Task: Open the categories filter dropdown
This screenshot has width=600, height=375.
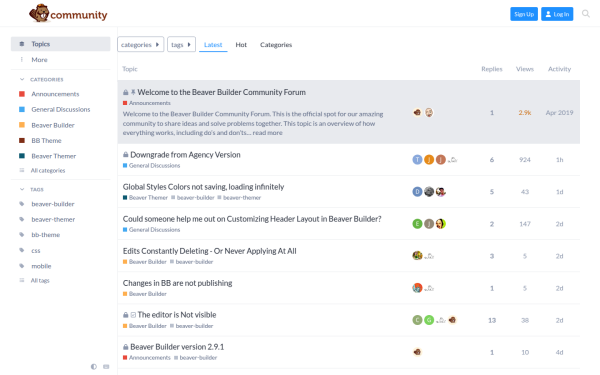Action: (140, 44)
